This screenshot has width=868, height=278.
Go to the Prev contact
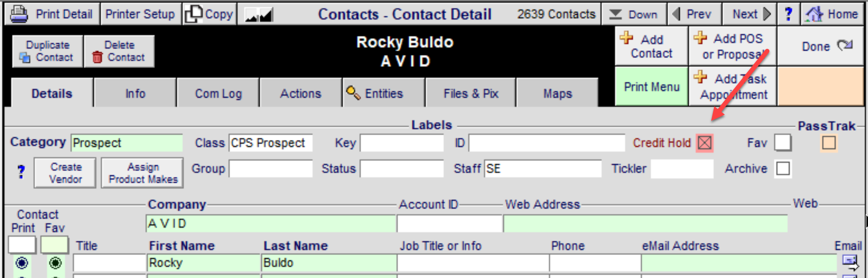(x=694, y=14)
